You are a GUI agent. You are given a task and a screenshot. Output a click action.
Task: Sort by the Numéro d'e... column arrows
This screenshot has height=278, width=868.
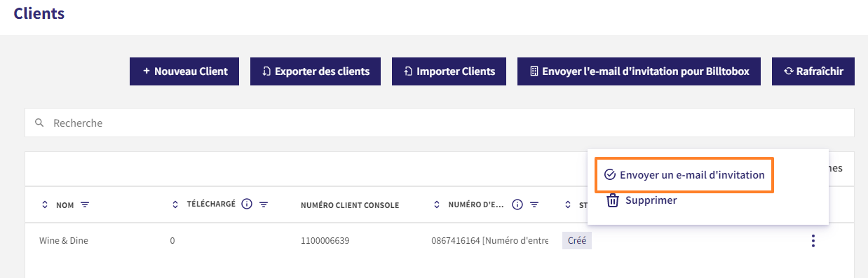coord(438,204)
